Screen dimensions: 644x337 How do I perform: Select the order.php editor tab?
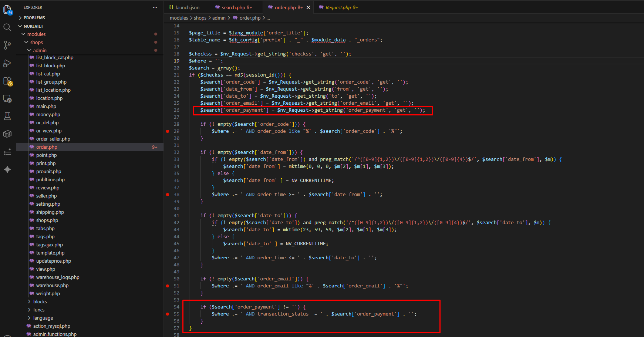coord(289,7)
